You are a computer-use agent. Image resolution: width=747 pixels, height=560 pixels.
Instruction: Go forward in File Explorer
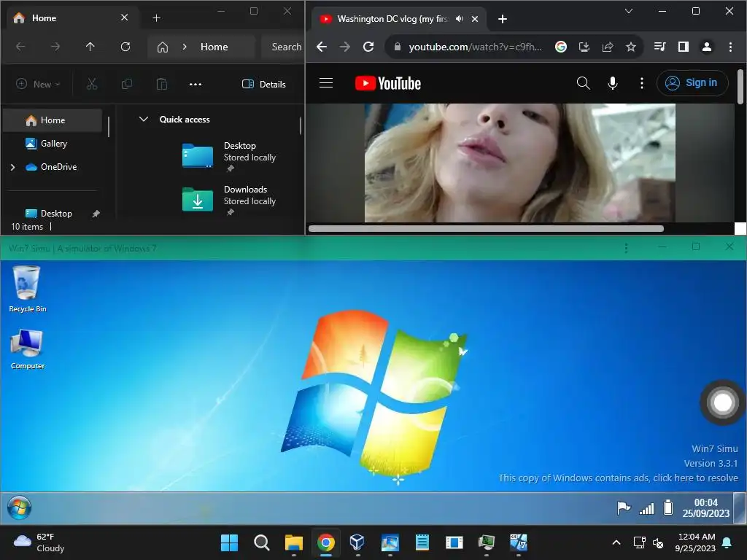pos(55,47)
